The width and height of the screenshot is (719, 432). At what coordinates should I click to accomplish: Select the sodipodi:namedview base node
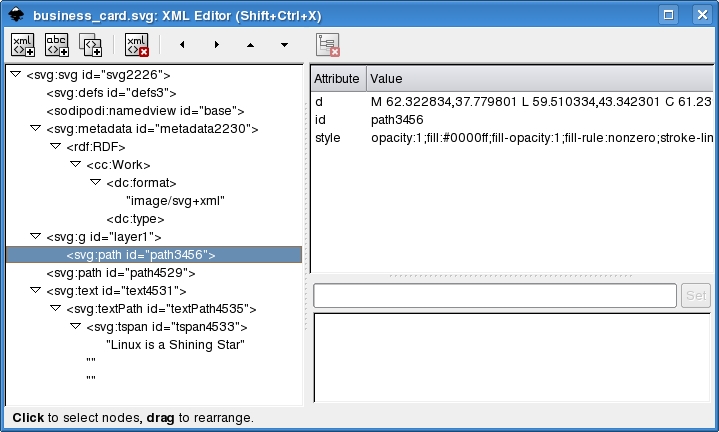145,111
